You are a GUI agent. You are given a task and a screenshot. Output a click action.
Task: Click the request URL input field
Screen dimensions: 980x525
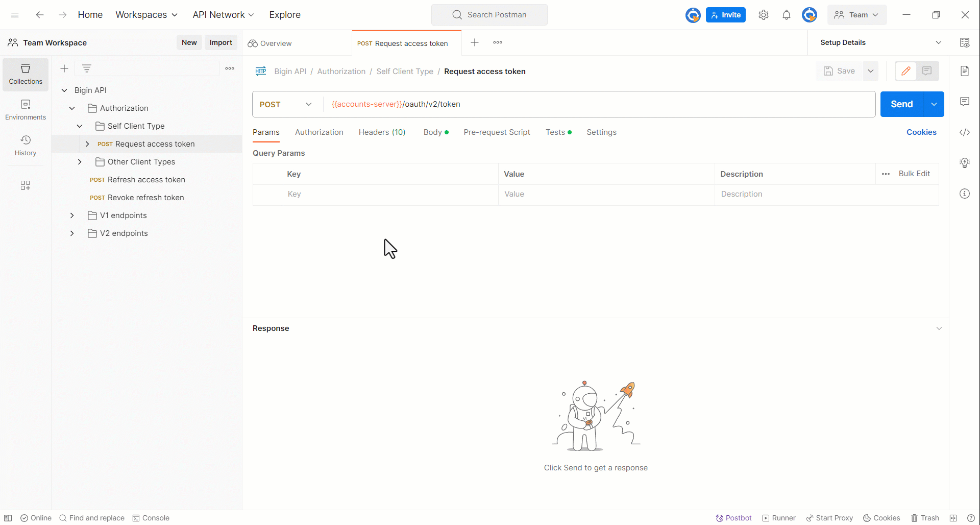pyautogui.click(x=561, y=104)
